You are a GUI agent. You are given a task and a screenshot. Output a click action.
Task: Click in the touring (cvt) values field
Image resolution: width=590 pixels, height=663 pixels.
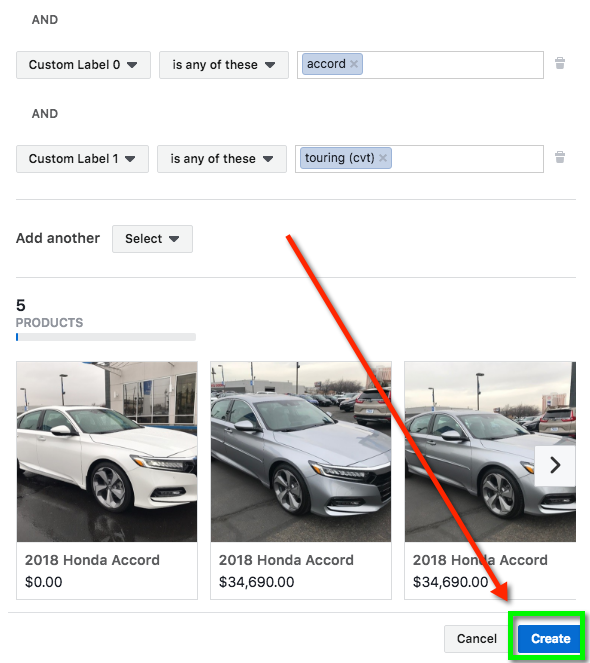pos(467,159)
